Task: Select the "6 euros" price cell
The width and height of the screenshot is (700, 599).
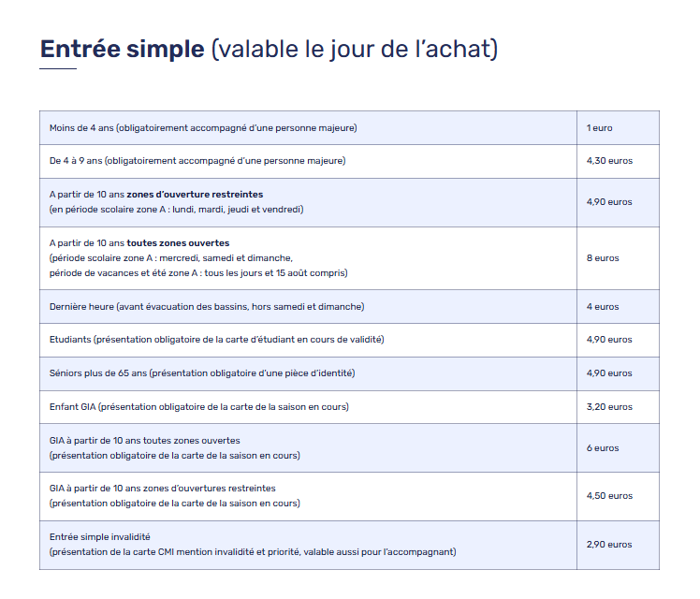Action: click(x=603, y=448)
